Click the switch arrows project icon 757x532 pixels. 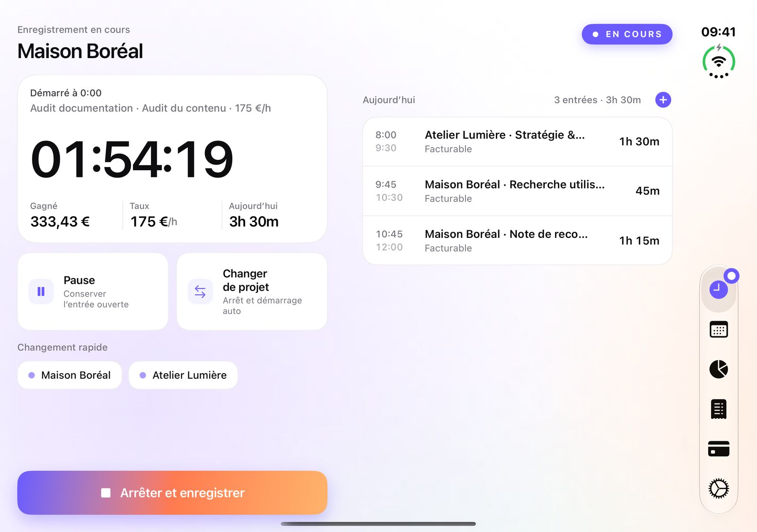click(200, 292)
